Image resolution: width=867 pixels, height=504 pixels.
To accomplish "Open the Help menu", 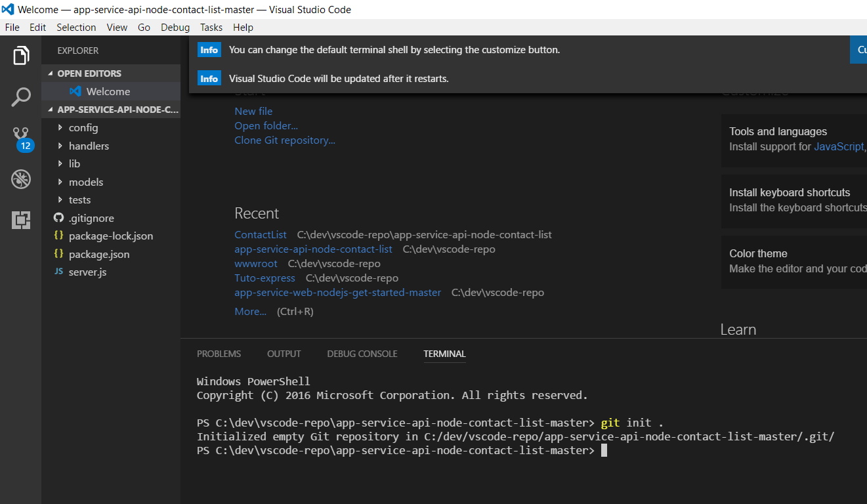I will (243, 27).
